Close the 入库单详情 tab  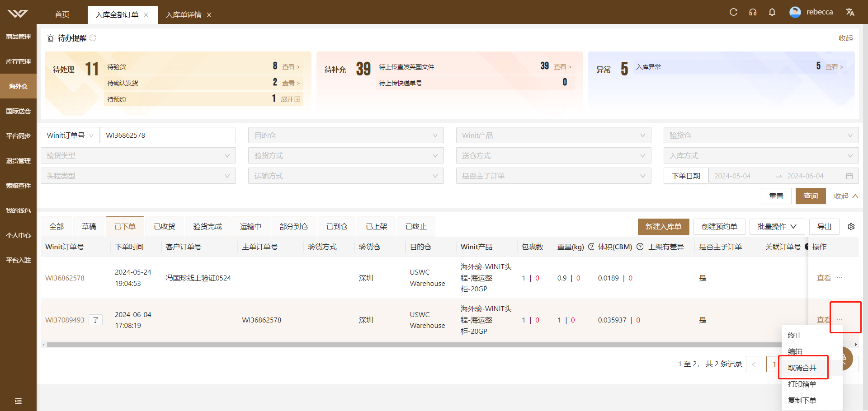209,15
